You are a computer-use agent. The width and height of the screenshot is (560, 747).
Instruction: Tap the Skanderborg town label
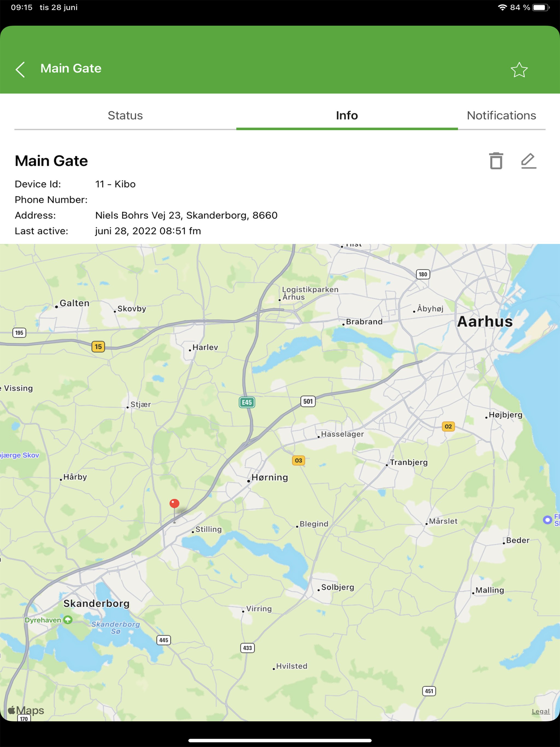[96, 603]
